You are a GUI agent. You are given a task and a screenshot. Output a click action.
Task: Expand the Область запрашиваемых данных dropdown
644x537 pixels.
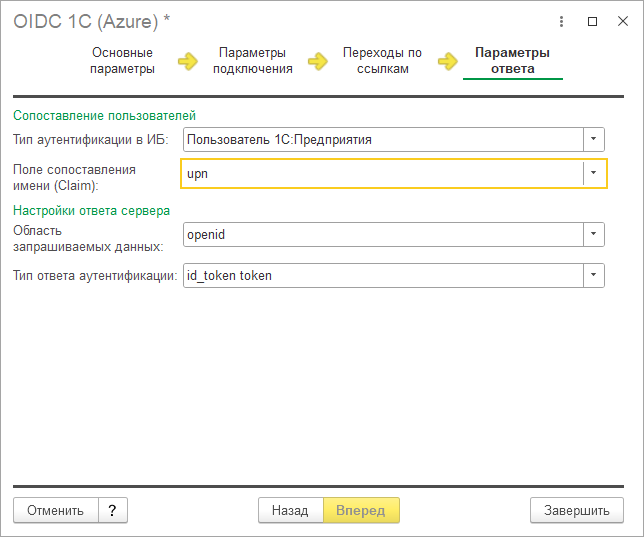(x=594, y=234)
